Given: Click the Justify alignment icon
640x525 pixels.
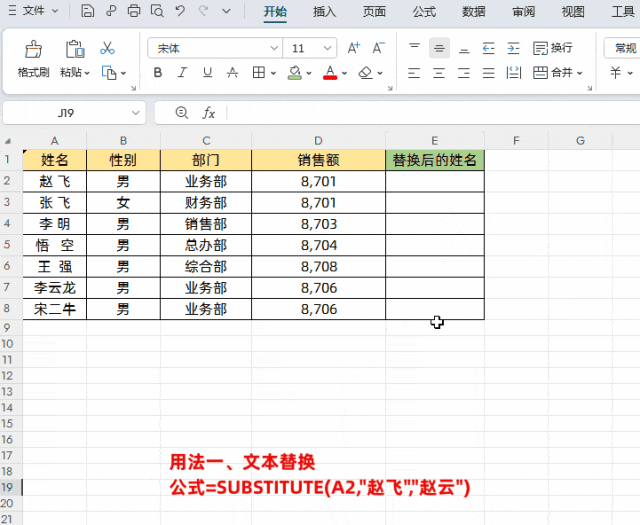Looking at the screenshot, I should coord(489,73).
